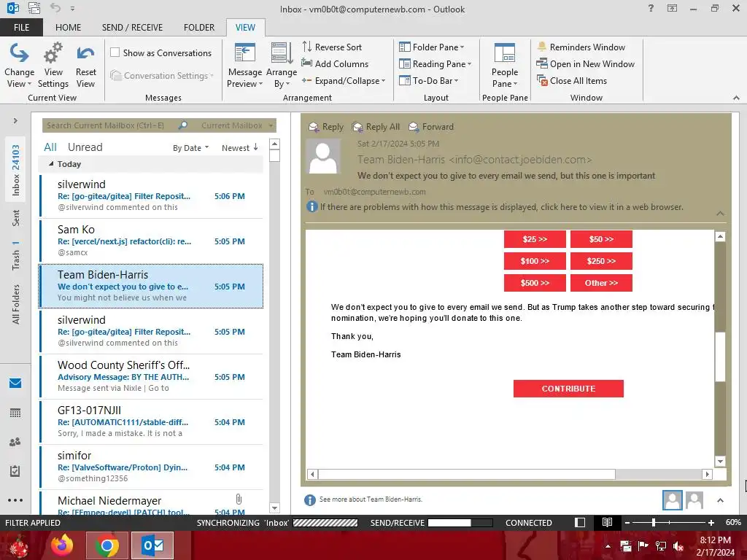Switch to the FOLDER tab
This screenshot has height=560, width=747.
tap(199, 27)
